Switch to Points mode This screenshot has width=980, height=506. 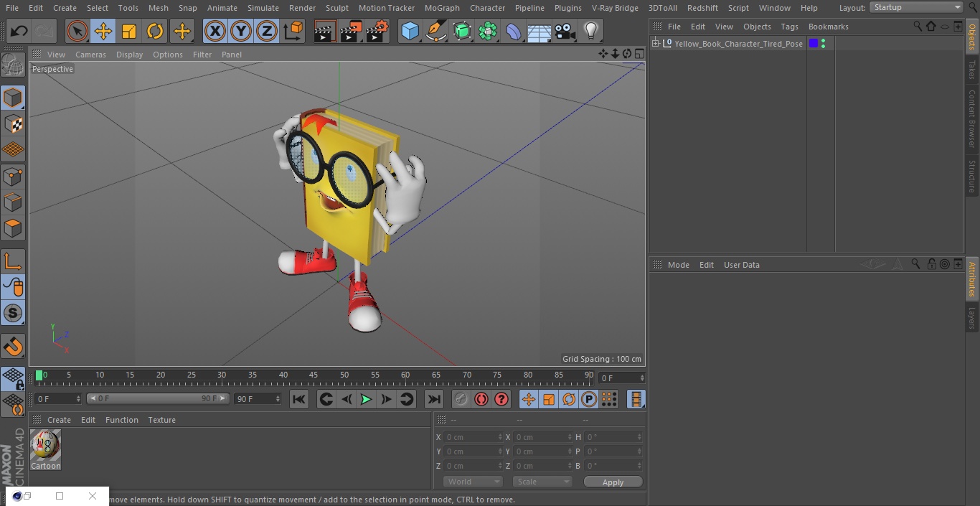pos(14,177)
